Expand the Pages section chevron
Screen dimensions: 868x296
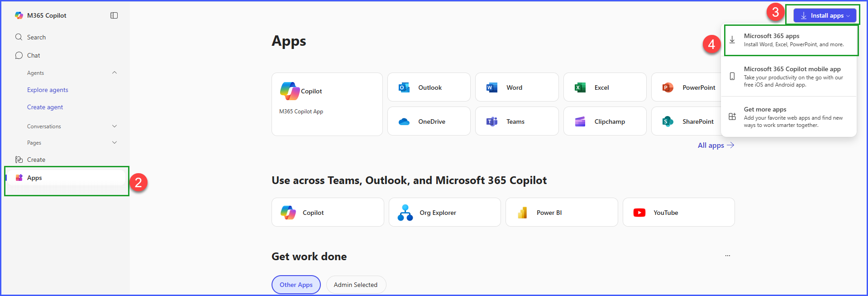[x=114, y=142]
